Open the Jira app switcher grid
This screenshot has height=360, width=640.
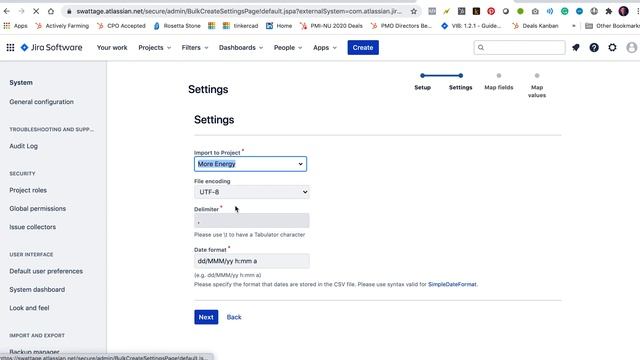[10, 48]
